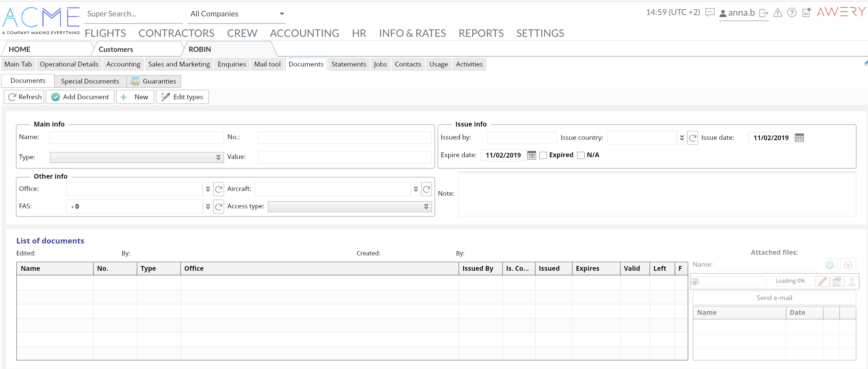This screenshot has height=369, width=868.
Task: Click the Add Document button
Action: [x=80, y=97]
